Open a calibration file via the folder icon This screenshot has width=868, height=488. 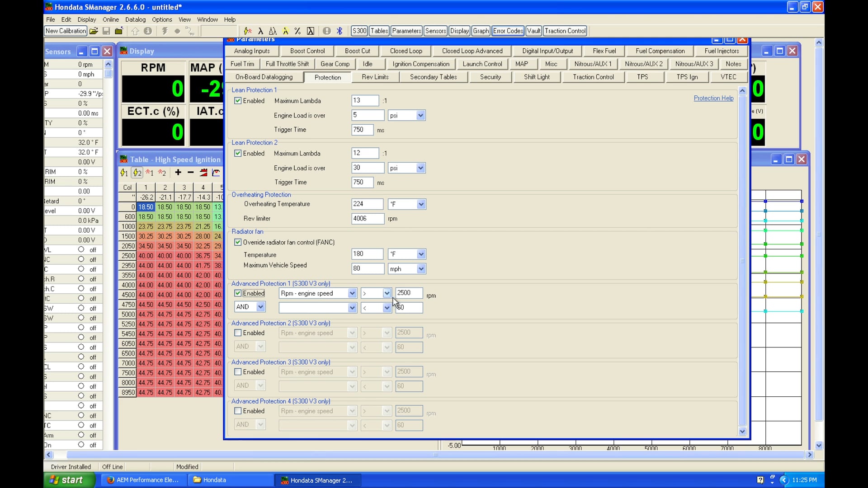[94, 31]
